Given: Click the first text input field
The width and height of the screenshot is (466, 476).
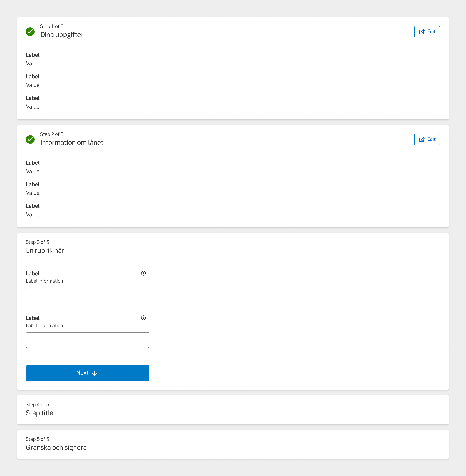Looking at the screenshot, I should (x=87, y=295).
